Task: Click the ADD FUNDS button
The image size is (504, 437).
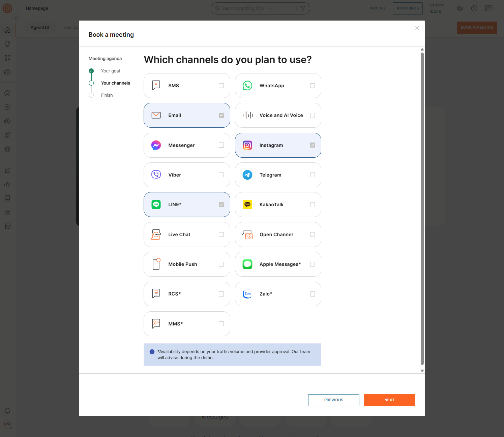Action: [x=407, y=8]
